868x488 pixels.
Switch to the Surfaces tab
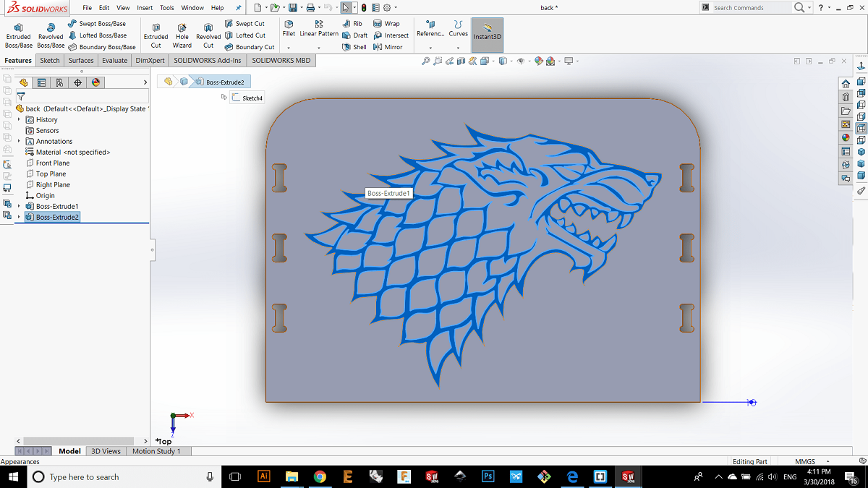point(81,61)
